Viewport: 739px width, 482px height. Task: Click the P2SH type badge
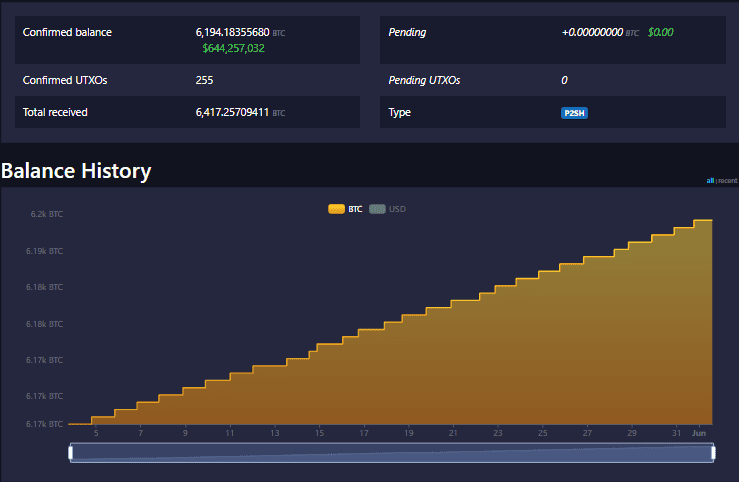pos(574,113)
